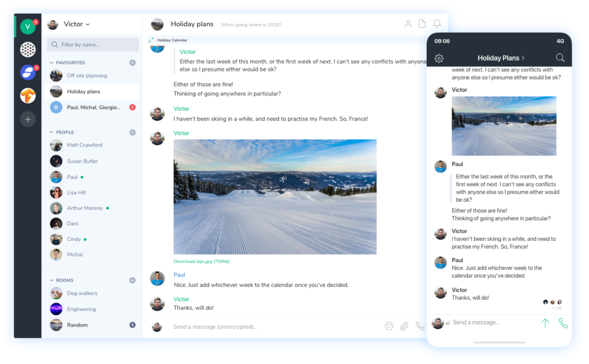Viewport: 589px width, 364px height.
Task: Open notification settings via the bell icon
Action: click(437, 24)
